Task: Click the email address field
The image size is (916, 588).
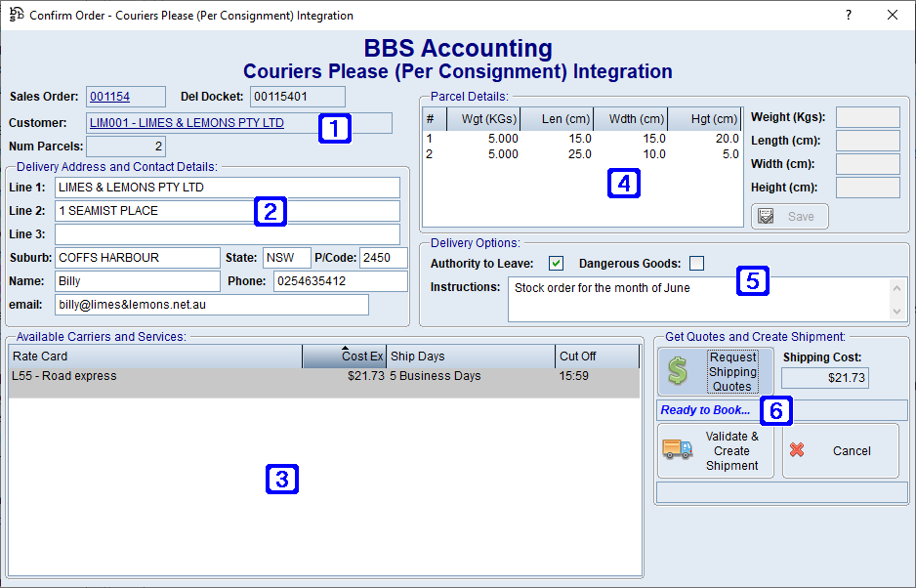Action: (211, 305)
